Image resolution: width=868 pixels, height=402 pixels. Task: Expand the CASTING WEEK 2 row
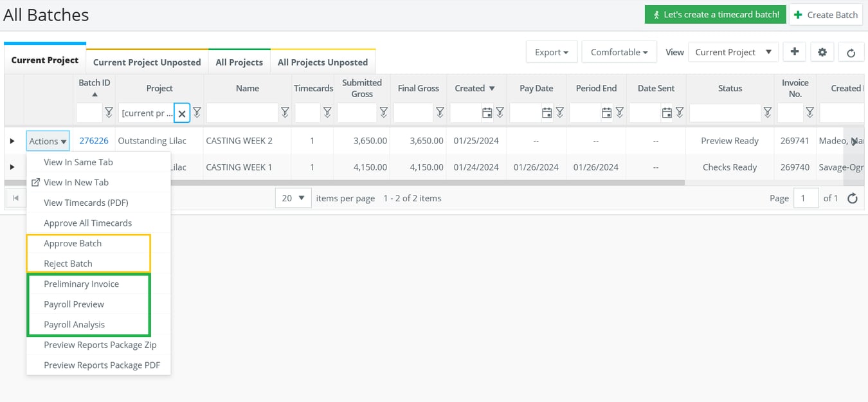click(12, 141)
